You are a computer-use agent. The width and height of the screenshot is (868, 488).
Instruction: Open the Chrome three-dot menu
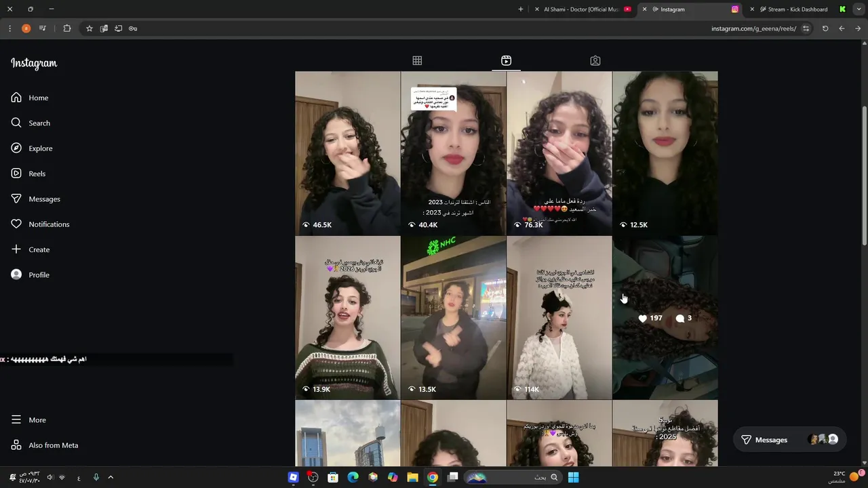click(x=9, y=28)
